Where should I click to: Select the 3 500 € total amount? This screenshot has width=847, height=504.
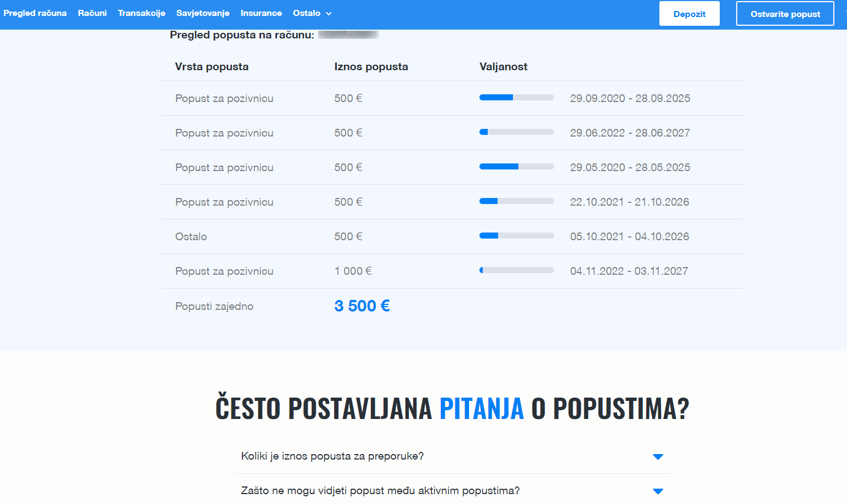pos(362,305)
